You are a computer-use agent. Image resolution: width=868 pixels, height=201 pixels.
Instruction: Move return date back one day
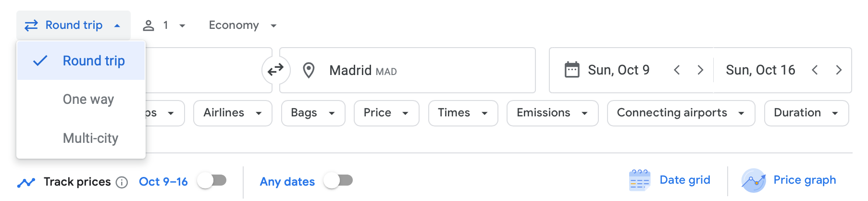[815, 70]
